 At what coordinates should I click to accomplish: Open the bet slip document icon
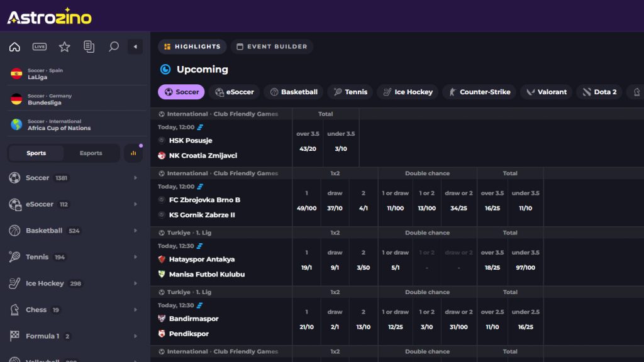(89, 47)
